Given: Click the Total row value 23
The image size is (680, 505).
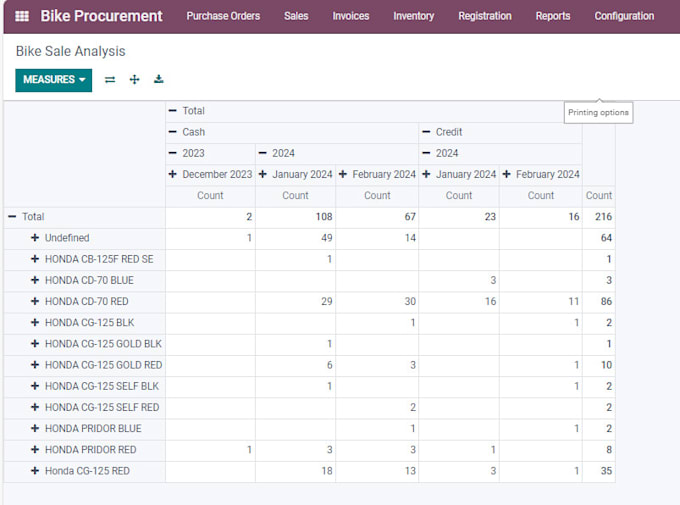Looking at the screenshot, I should 490,217.
